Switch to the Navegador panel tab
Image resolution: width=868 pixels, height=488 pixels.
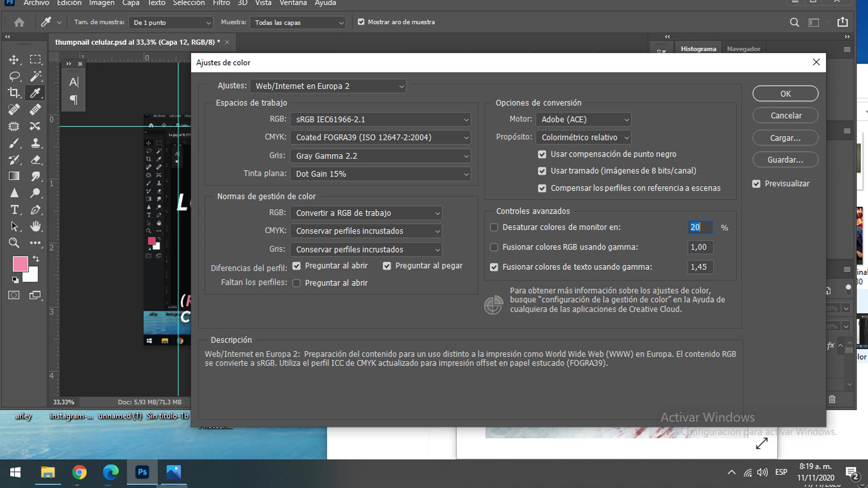[743, 49]
